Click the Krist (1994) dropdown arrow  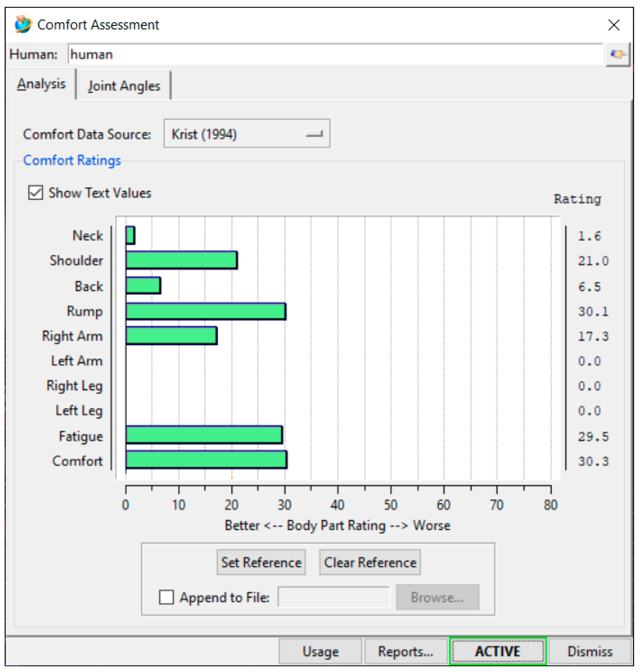(314, 134)
